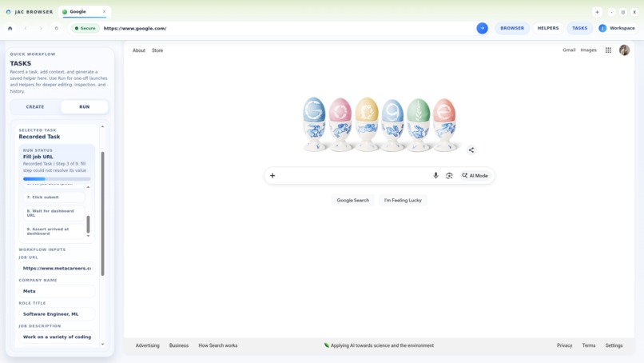This screenshot has height=363, width=644.
Task: Select step 9 Assert arrived at dashboard
Action: [54, 231]
